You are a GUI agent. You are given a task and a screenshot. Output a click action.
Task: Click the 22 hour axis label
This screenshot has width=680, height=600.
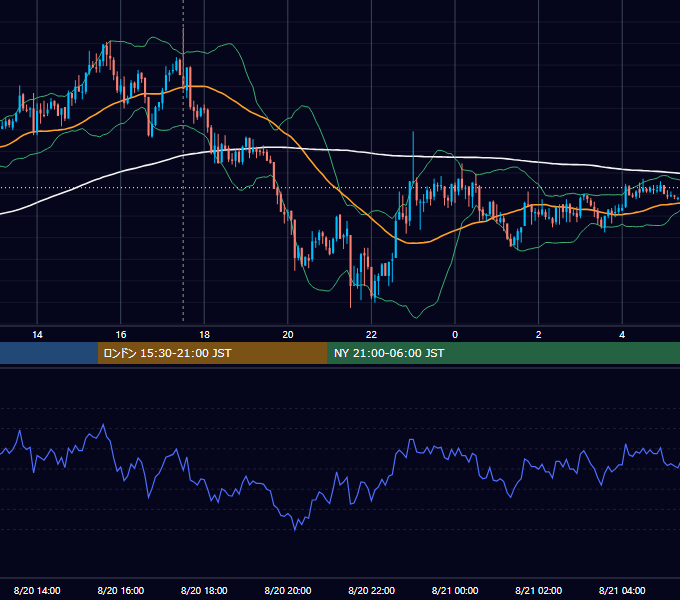[372, 335]
